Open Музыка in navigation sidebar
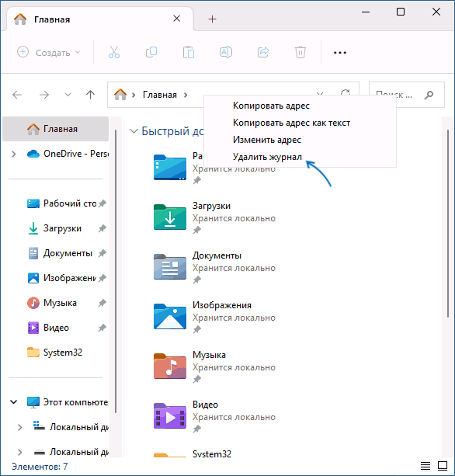 [52, 303]
